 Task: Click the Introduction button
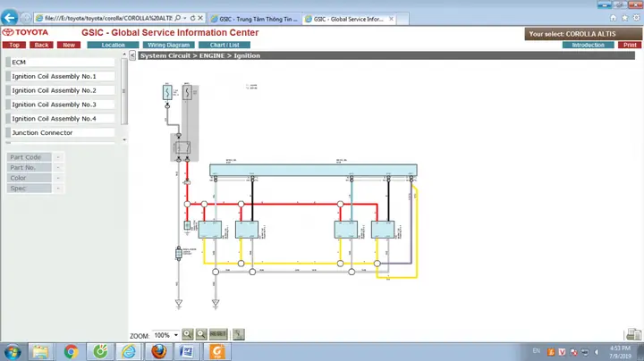589,45
